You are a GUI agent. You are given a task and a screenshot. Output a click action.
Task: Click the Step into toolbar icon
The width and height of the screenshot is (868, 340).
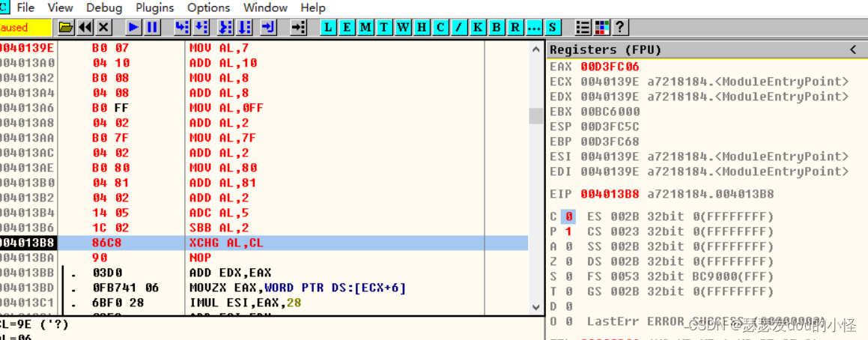(181, 28)
